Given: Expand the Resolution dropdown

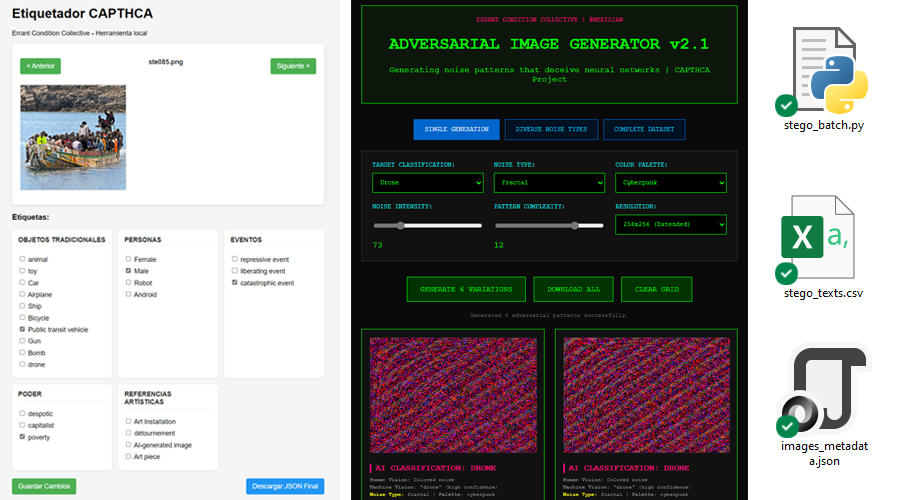Looking at the screenshot, I should [670, 225].
